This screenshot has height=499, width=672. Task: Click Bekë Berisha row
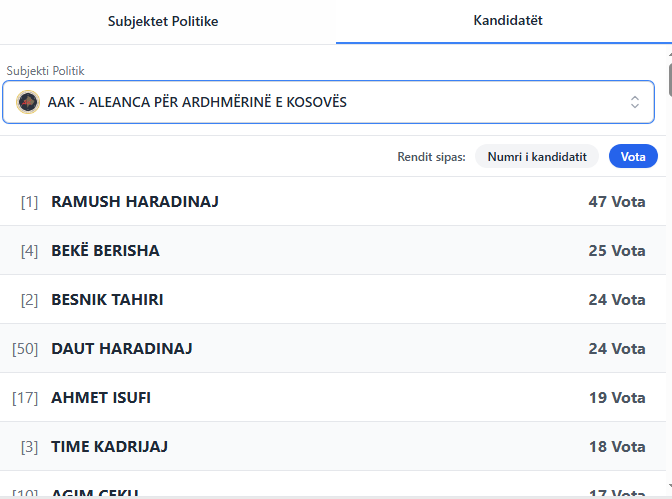105,250
